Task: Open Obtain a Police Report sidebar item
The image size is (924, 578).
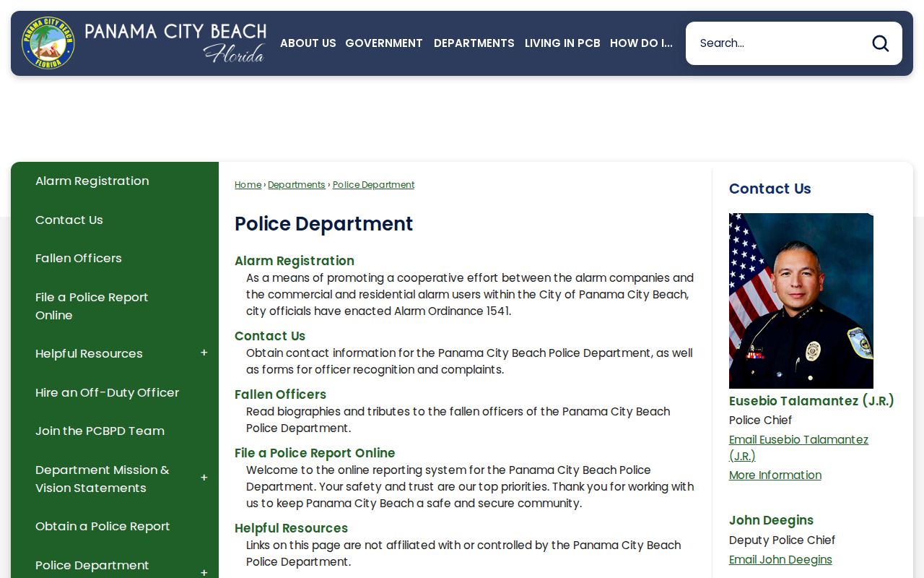Action: tap(103, 526)
